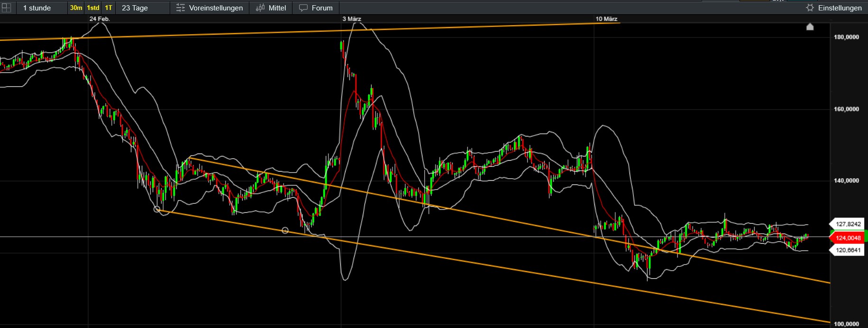Open the '23 Tage' range dropdown
Screen dimensions: 868x328
pyautogui.click(x=143, y=8)
